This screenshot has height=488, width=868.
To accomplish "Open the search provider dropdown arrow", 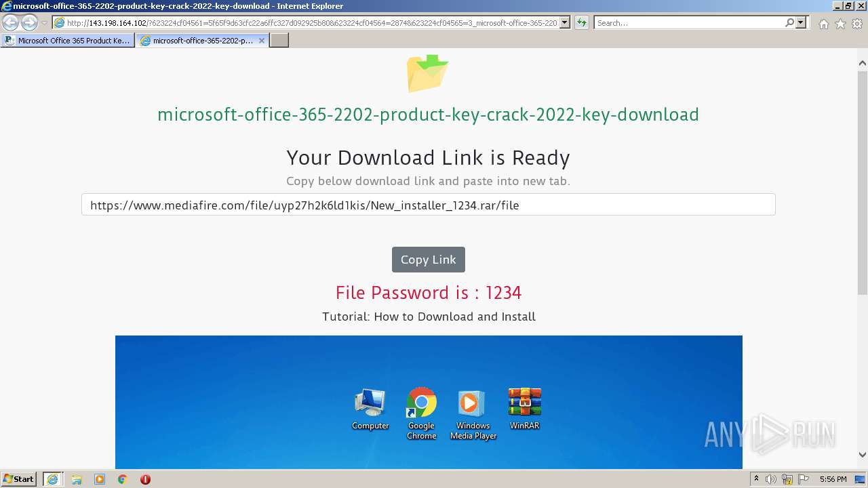I will [801, 23].
